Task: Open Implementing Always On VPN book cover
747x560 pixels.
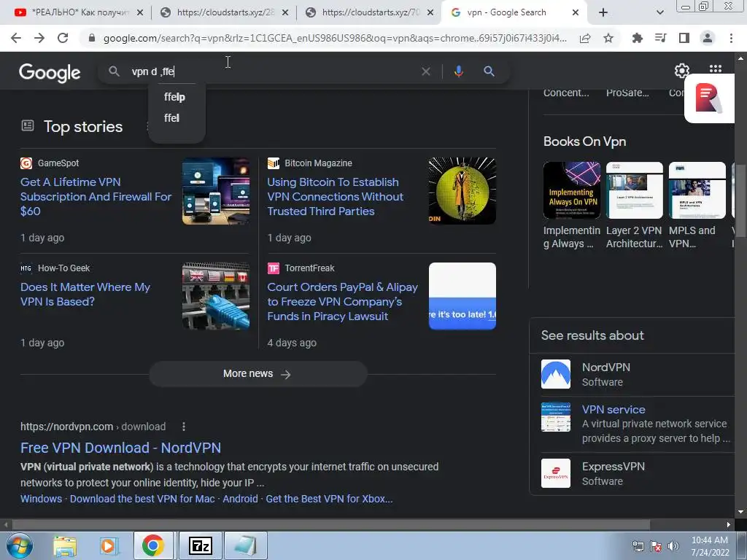Action: point(572,190)
